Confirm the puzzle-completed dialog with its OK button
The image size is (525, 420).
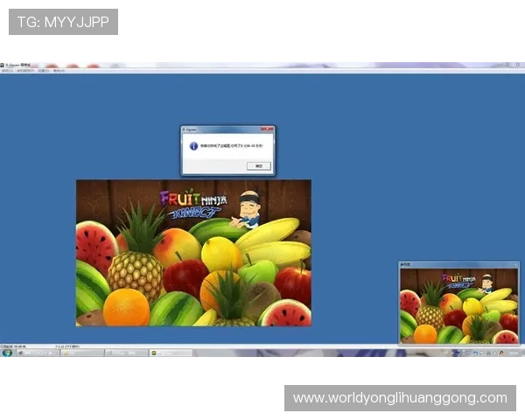click(258, 165)
